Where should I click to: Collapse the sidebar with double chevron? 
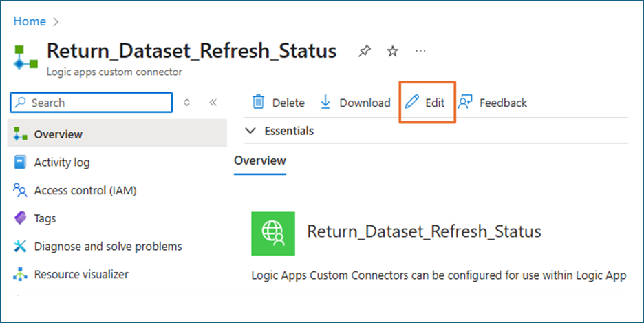point(213,103)
